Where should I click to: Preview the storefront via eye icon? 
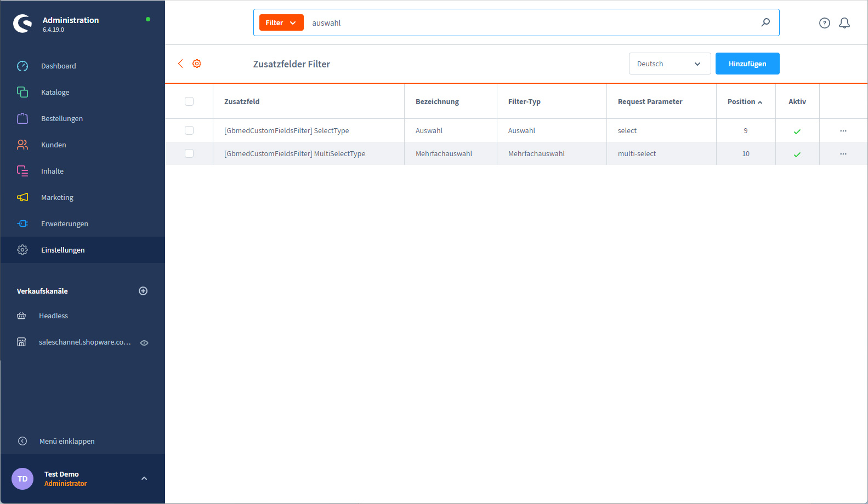[x=144, y=343]
